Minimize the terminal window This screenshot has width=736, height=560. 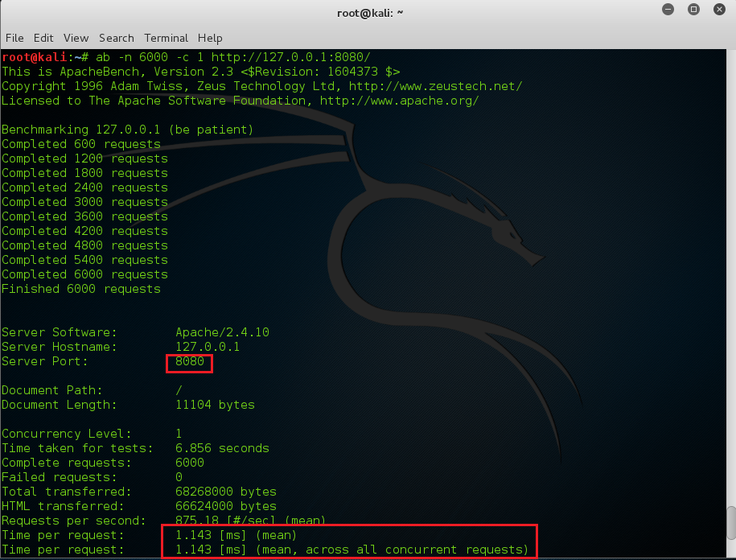coord(668,10)
